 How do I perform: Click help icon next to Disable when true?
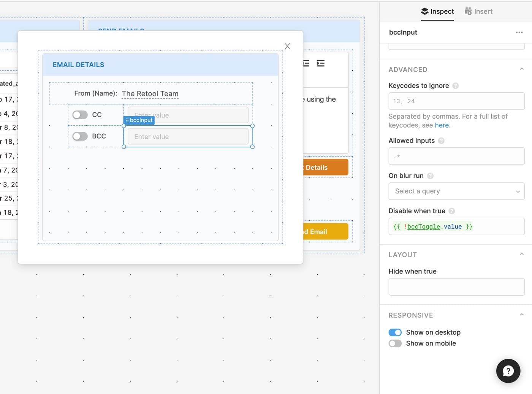(452, 211)
